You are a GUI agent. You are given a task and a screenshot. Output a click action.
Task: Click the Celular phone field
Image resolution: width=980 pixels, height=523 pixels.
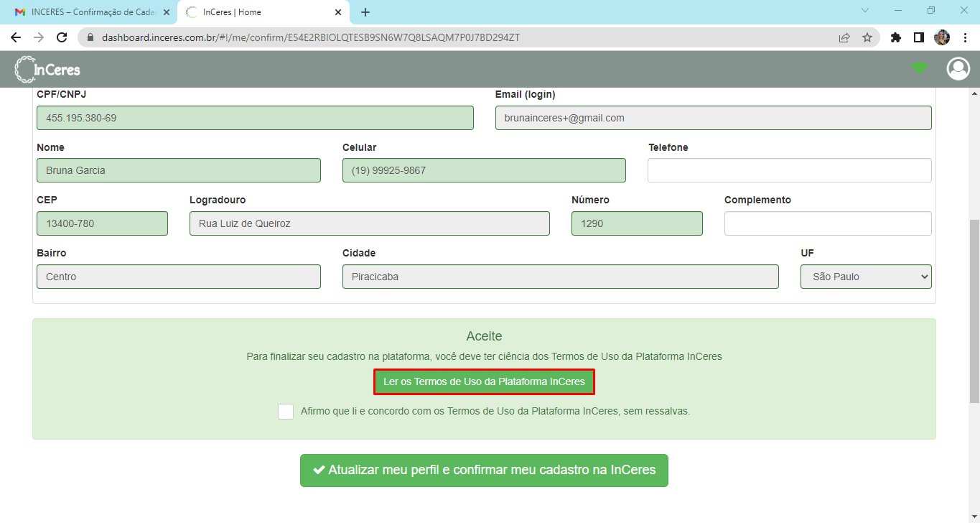tap(484, 170)
